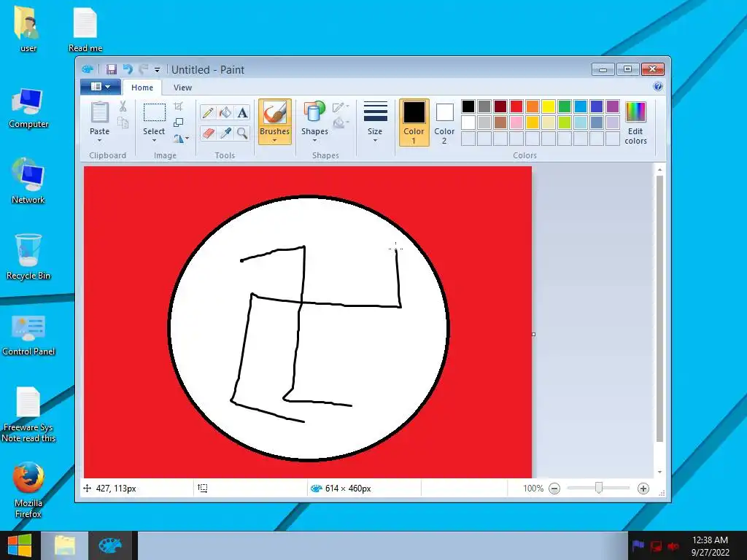Click the Select rectangle icon

coord(155,113)
